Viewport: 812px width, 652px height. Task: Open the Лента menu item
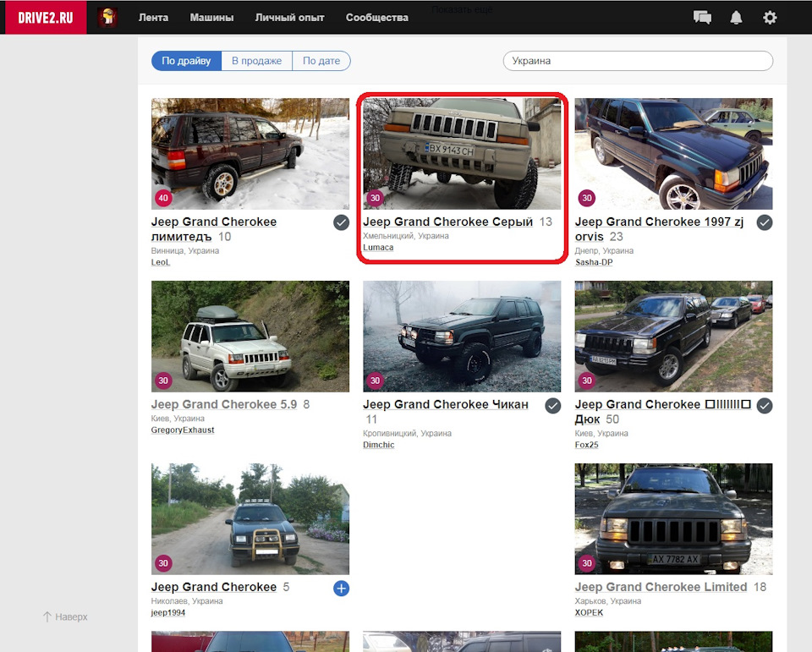(153, 17)
